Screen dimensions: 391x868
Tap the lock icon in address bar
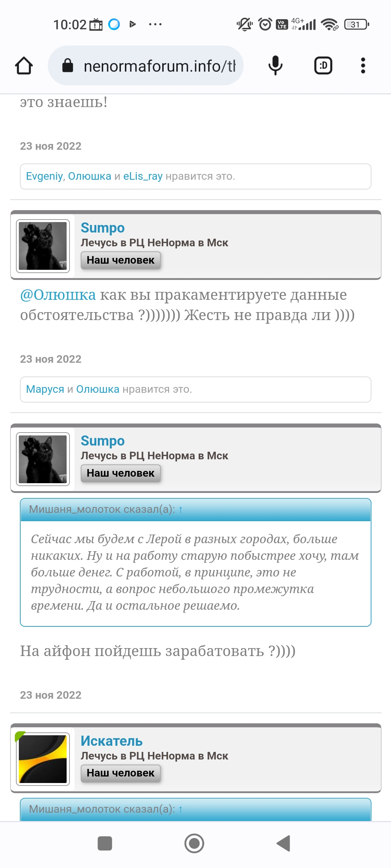[x=68, y=66]
